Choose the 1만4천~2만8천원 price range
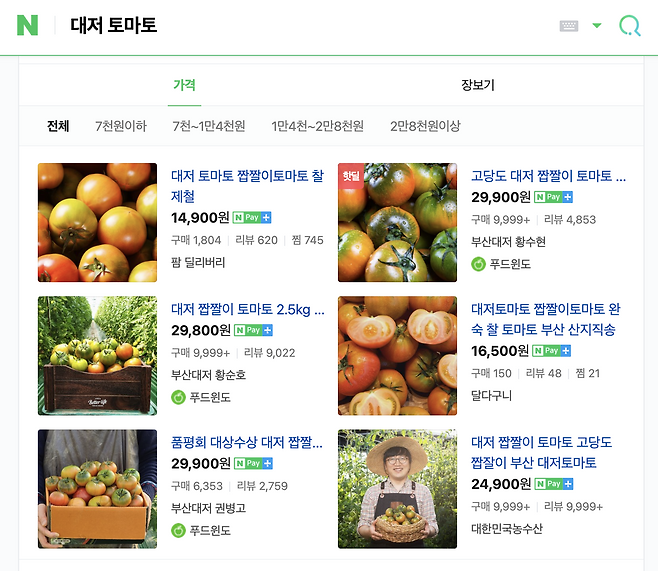The width and height of the screenshot is (658, 571). point(317,126)
